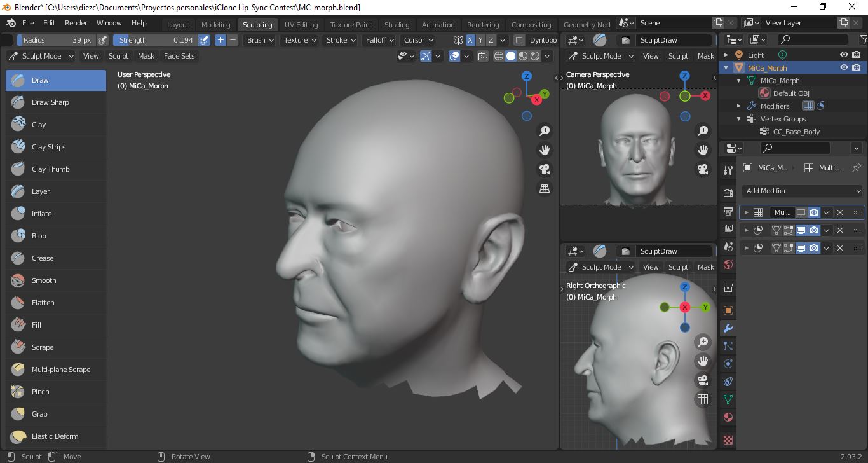The image size is (868, 463).
Task: Open the Brush settings dropdown
Action: 261,40
